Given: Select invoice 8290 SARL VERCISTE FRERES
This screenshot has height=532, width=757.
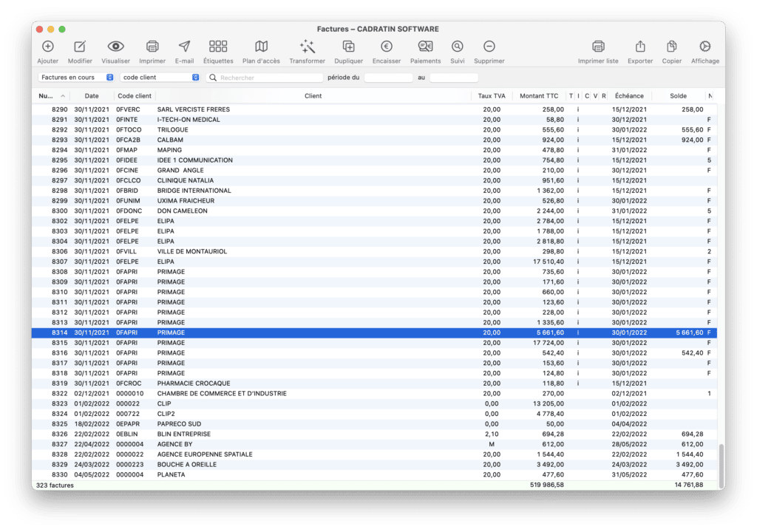Looking at the screenshot, I should (374, 109).
